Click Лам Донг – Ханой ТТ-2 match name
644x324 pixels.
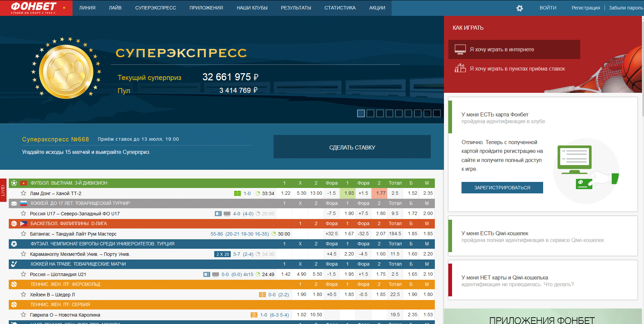tap(56, 193)
